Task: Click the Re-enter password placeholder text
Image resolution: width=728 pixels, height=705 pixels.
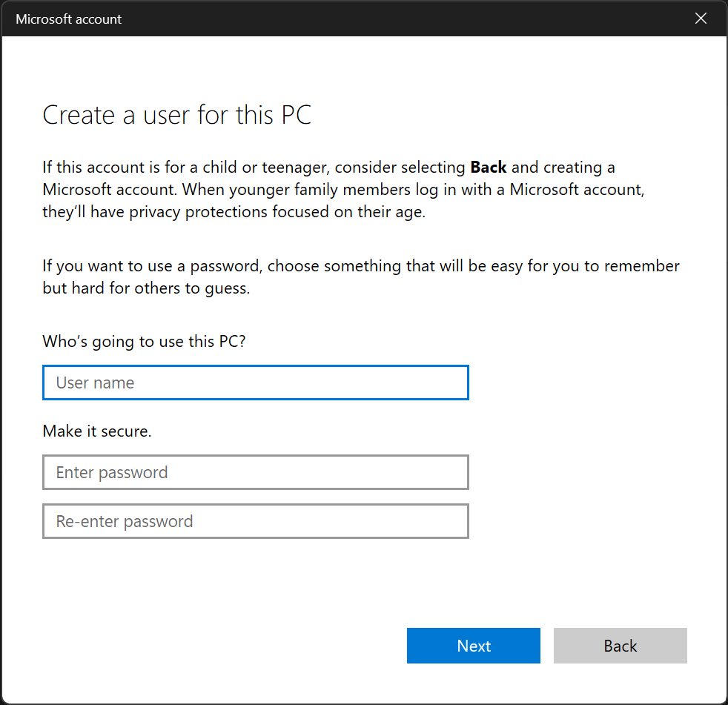Action: (x=123, y=521)
